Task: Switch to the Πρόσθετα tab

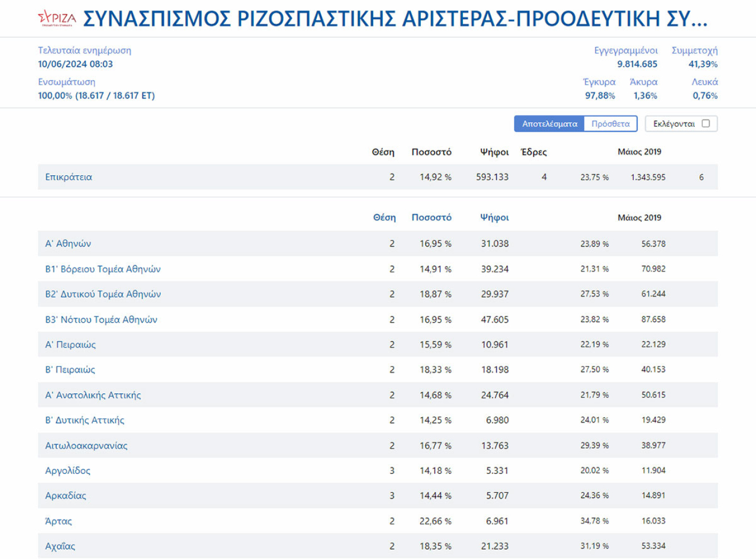Action: click(x=610, y=123)
